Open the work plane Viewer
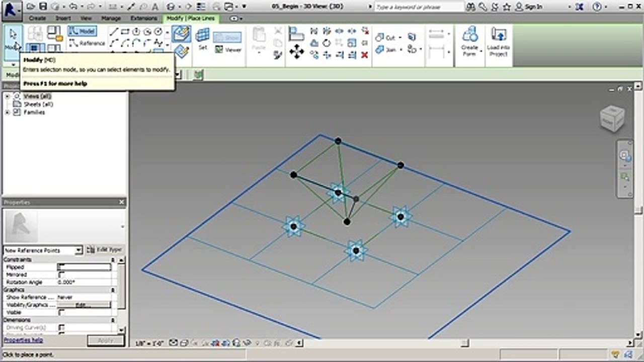 coord(228,49)
